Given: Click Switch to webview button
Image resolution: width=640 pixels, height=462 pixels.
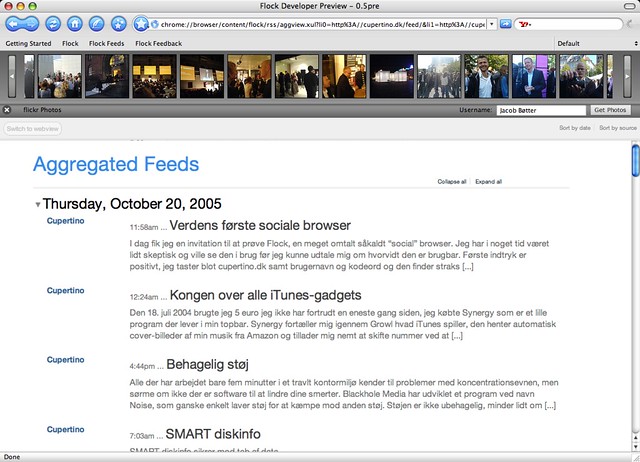Looking at the screenshot, I should click(x=33, y=129).
